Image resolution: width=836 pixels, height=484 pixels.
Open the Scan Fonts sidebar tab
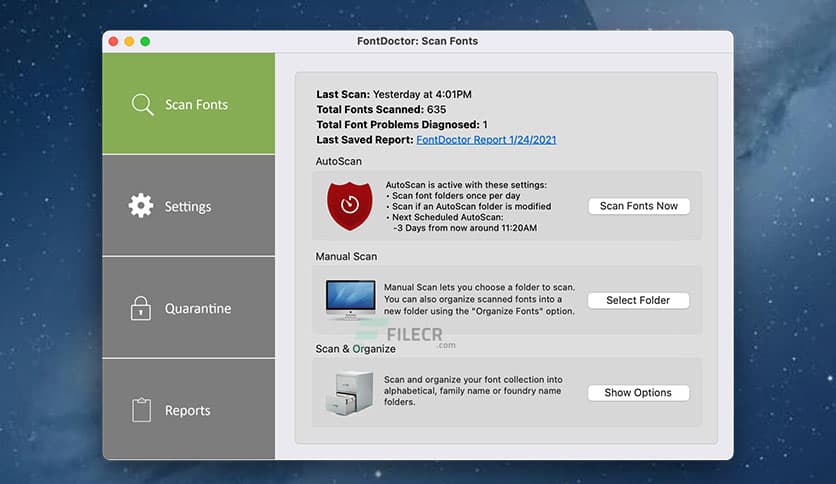pyautogui.click(x=189, y=103)
